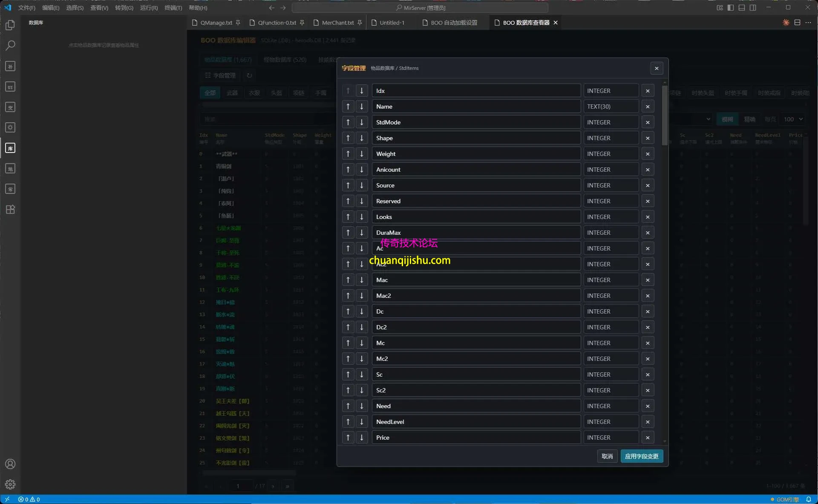Delete the NeedLevel field
Image resolution: width=818 pixels, height=504 pixels.
pos(648,422)
